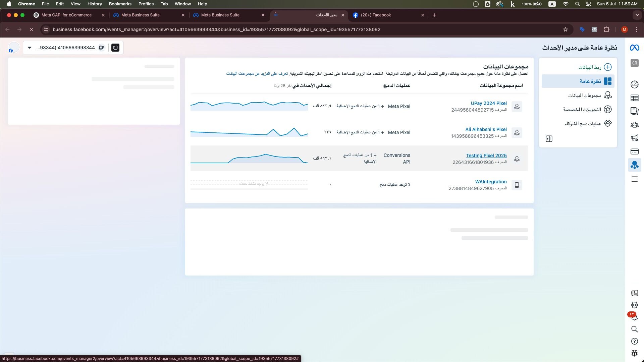Click the help question mark icon
644x362 pixels.
pyautogui.click(x=634, y=341)
